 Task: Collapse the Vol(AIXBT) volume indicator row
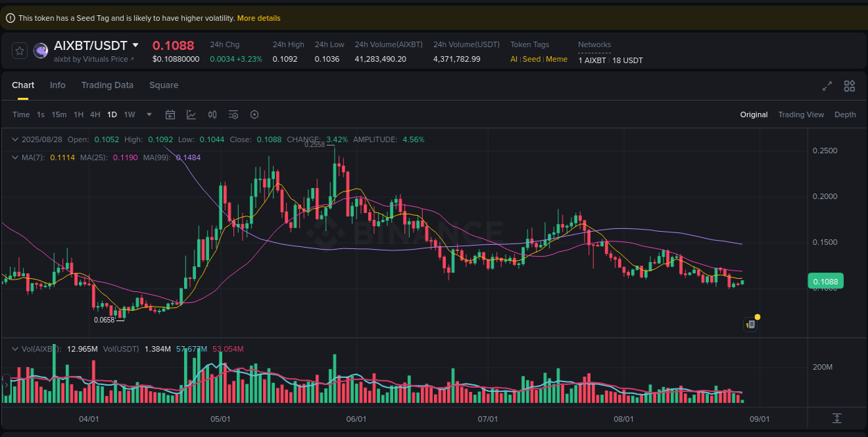point(14,349)
